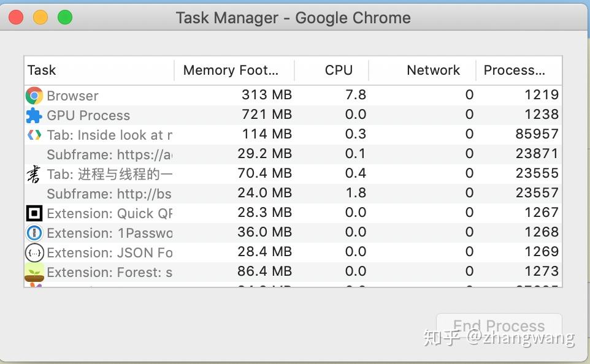Click the yellow minimize window button
Image resolution: width=590 pixels, height=364 pixels.
click(x=40, y=18)
